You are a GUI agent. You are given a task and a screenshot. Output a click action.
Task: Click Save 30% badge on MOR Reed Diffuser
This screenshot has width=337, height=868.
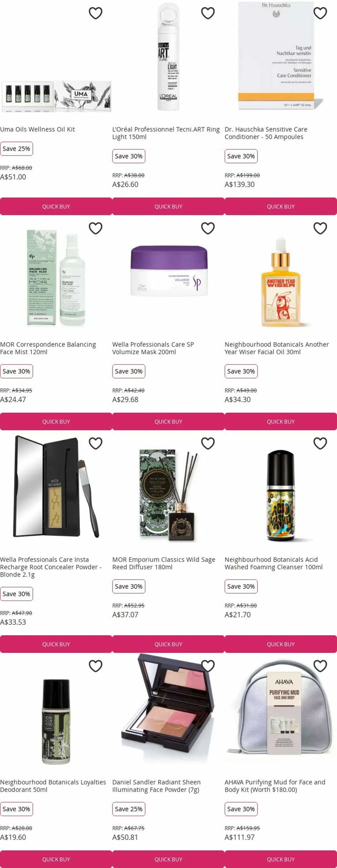tap(129, 586)
